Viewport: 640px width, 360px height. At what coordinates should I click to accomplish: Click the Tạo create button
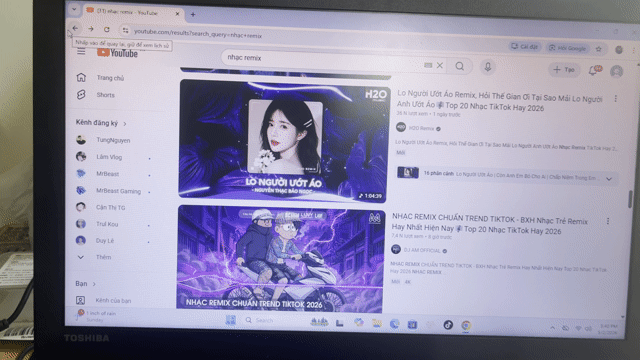[564, 70]
